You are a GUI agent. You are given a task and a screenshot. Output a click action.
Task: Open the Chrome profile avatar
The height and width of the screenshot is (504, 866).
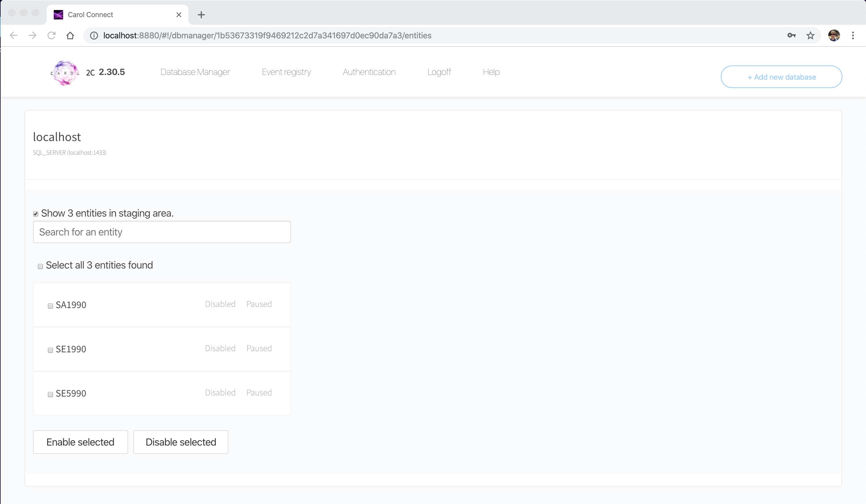click(834, 35)
